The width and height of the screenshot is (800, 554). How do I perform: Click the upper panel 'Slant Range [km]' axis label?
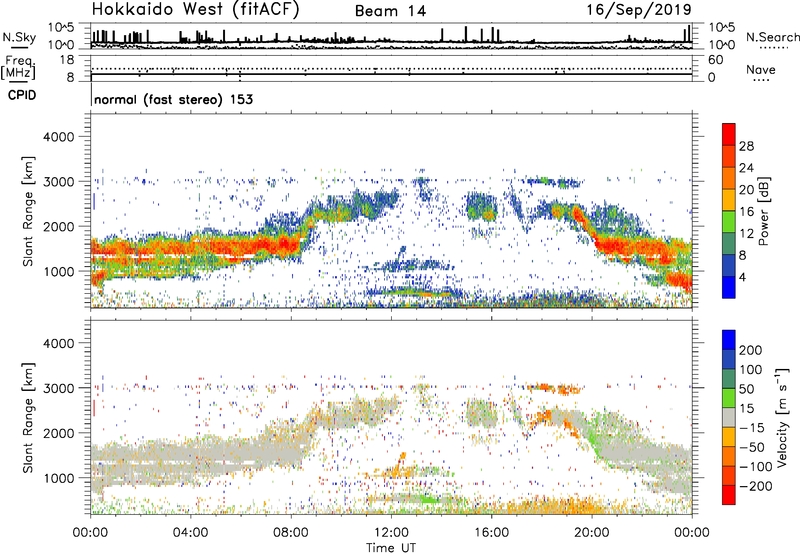tap(28, 211)
